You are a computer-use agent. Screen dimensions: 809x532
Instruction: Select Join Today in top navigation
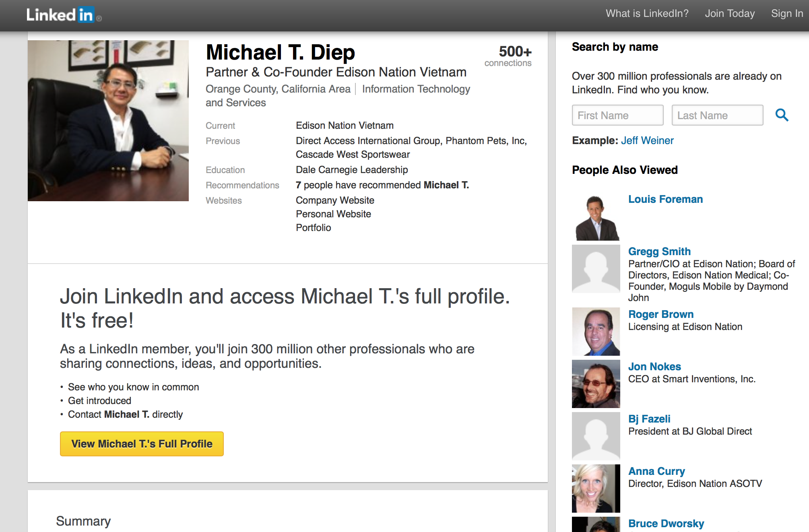coord(730,13)
